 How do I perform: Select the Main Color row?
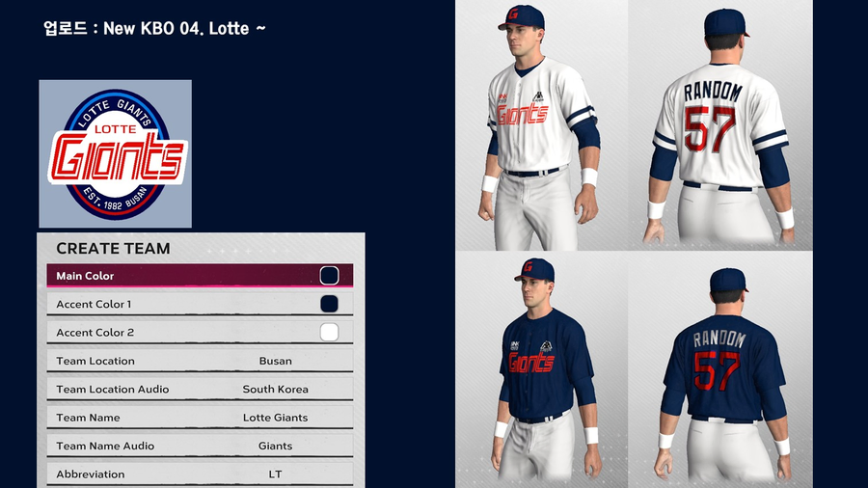point(200,276)
